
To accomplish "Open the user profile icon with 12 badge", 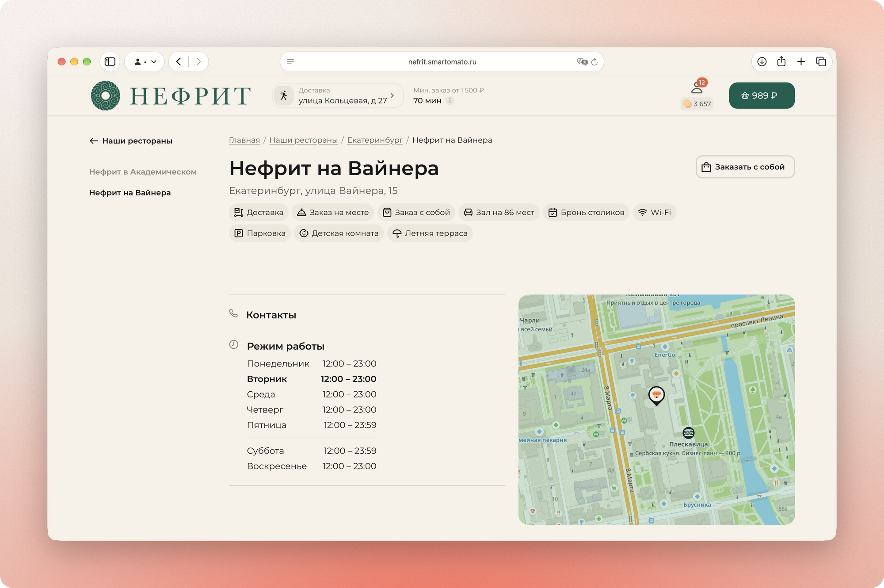I will (x=697, y=87).
